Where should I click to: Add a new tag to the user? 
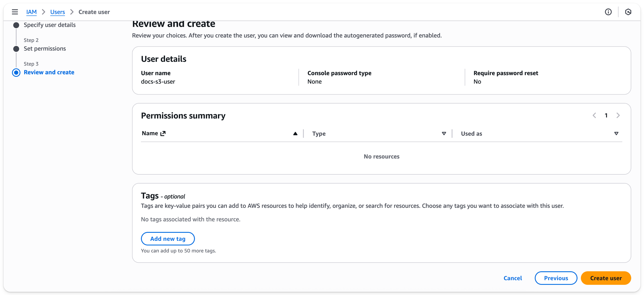point(168,239)
